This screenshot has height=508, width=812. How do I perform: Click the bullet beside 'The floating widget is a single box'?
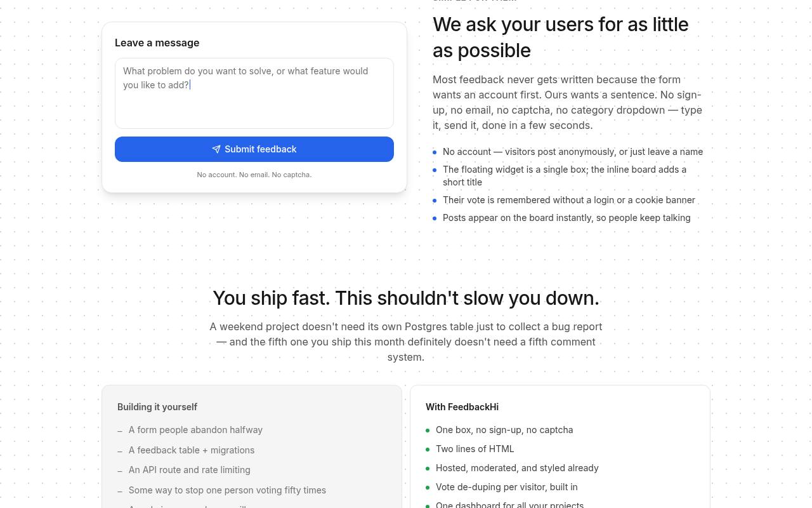click(x=435, y=170)
